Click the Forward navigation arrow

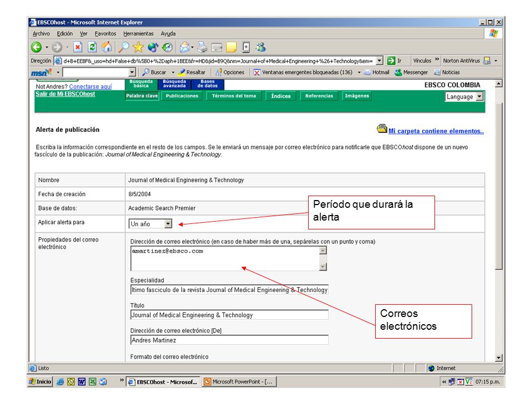(x=57, y=47)
